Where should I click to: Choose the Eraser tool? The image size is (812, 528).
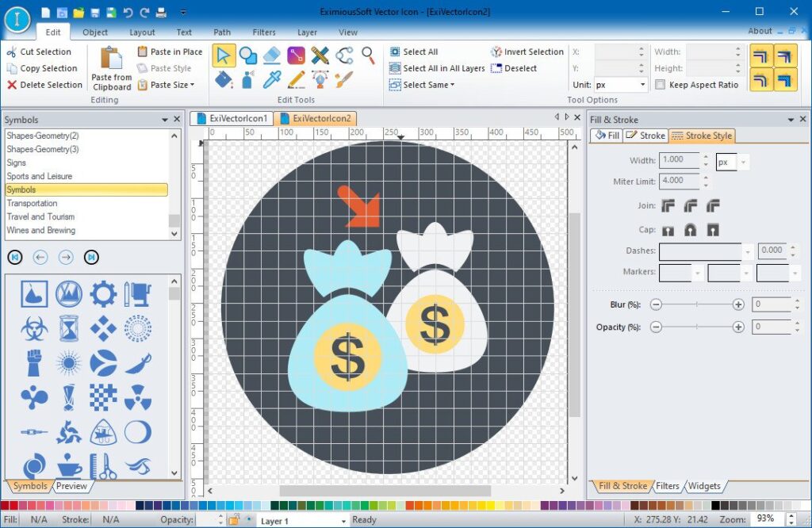[x=272, y=55]
